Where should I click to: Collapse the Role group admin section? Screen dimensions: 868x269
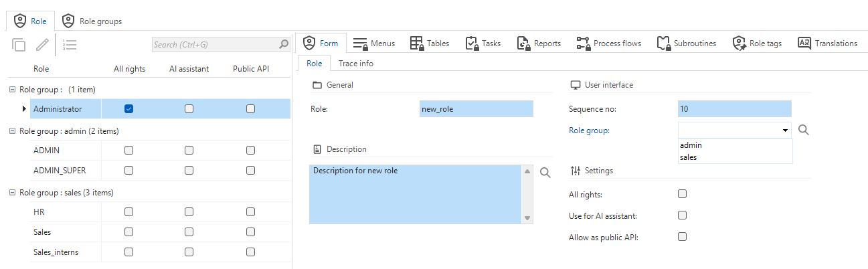(13, 131)
